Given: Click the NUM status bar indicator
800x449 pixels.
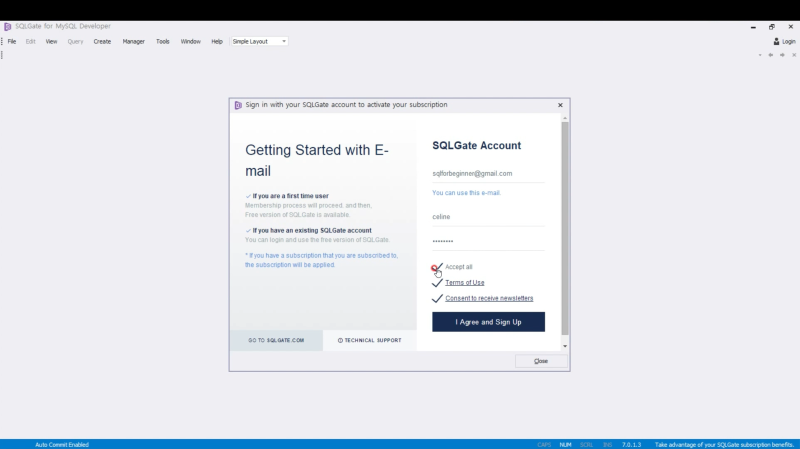Looking at the screenshot, I should tap(565, 445).
